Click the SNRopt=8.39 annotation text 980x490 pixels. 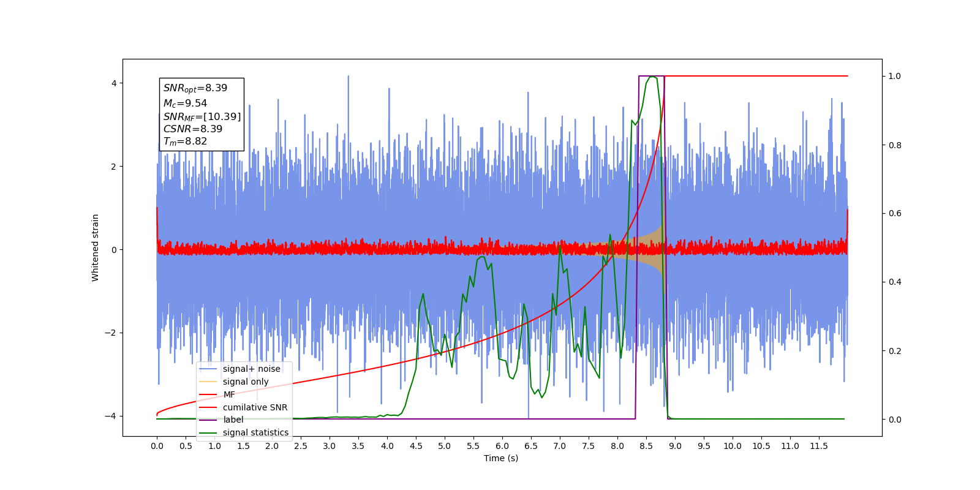click(x=195, y=88)
